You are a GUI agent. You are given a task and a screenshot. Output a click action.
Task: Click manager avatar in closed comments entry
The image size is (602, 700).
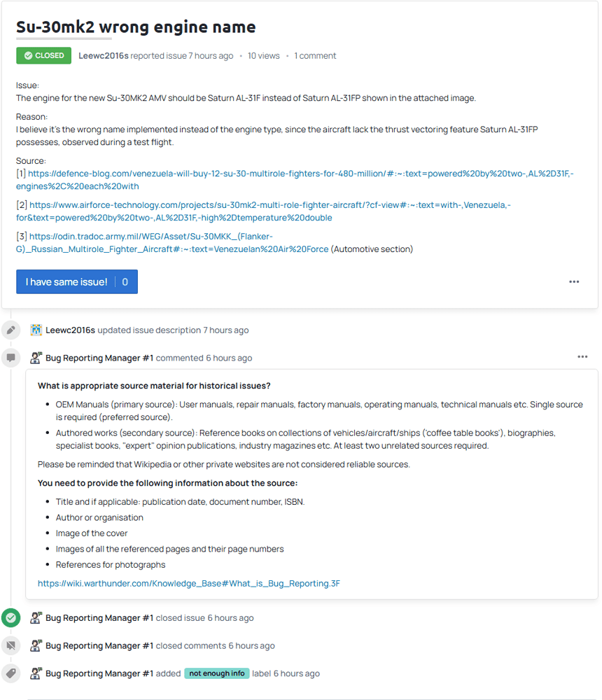36,645
